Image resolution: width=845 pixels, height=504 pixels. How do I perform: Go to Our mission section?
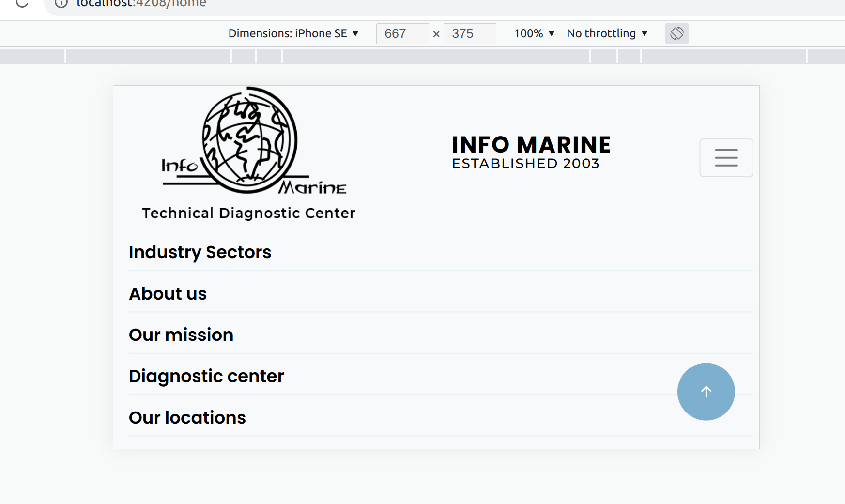[x=181, y=335]
